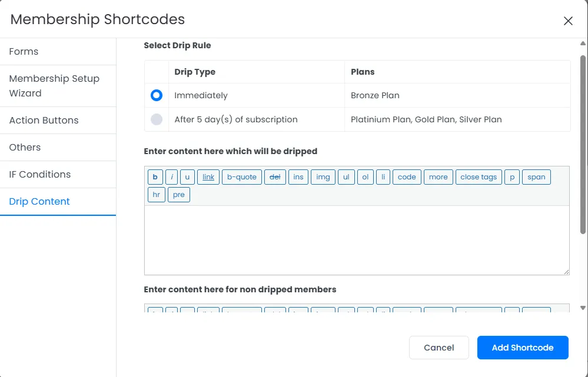Go to Membership Setup Wizard
Viewport: 588px width, 377px height.
54,85
